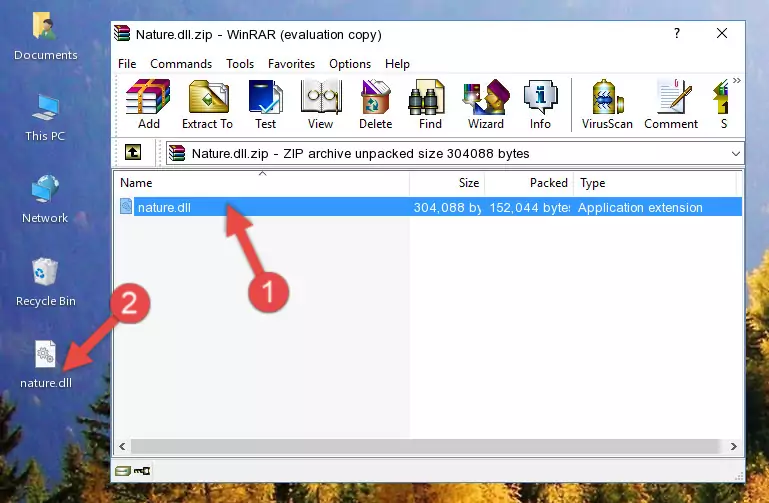
Task: Click the archive icon in address bar
Action: (x=177, y=153)
